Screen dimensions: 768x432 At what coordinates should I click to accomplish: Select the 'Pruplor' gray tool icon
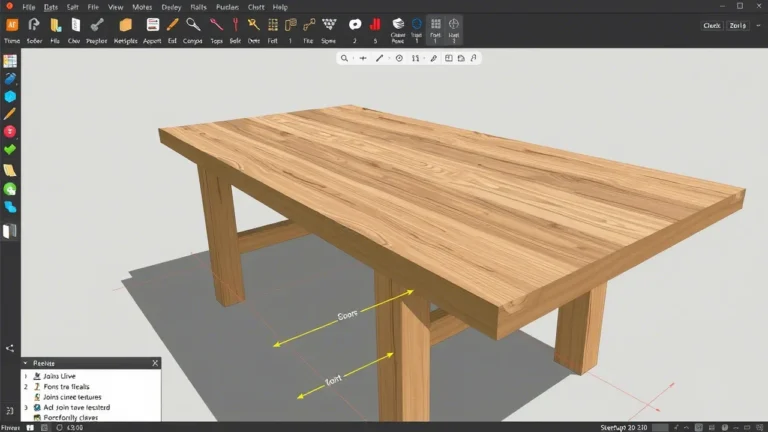pos(96,25)
